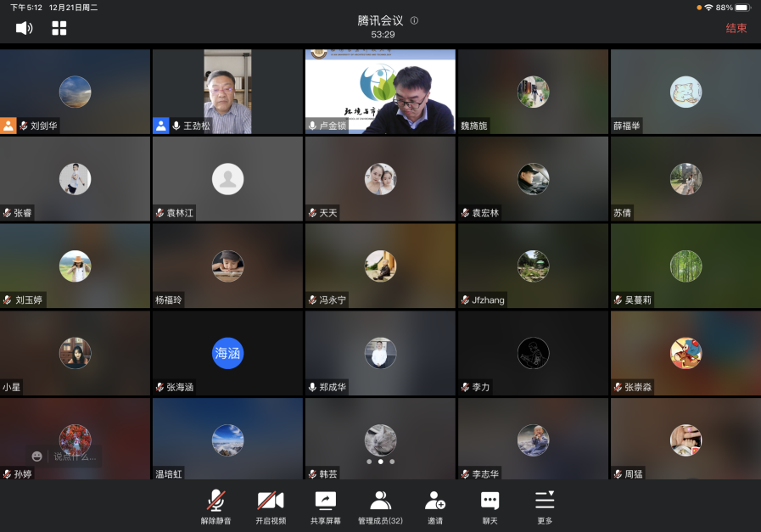This screenshot has width=761, height=532.
Task: Select 刘剑华's participant tile
Action: click(75, 92)
